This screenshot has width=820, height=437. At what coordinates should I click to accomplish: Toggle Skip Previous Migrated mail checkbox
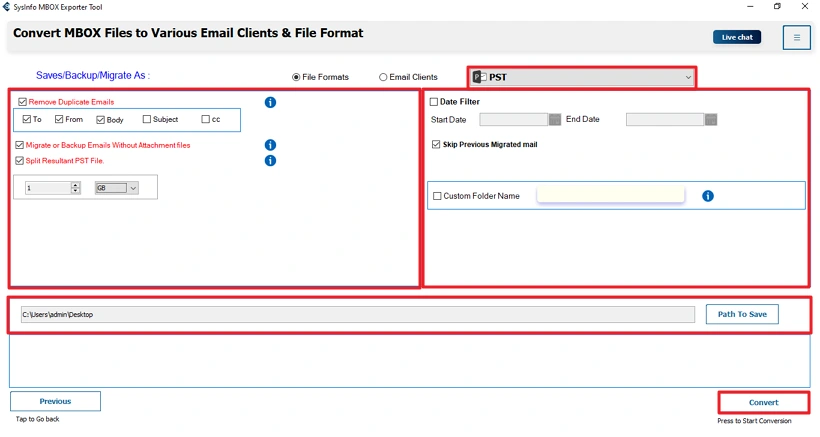tap(436, 144)
